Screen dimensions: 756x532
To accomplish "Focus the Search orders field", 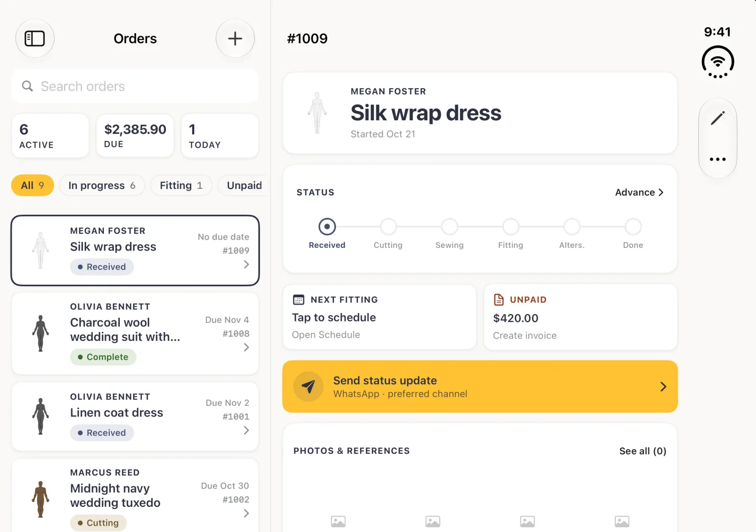I will (135, 86).
